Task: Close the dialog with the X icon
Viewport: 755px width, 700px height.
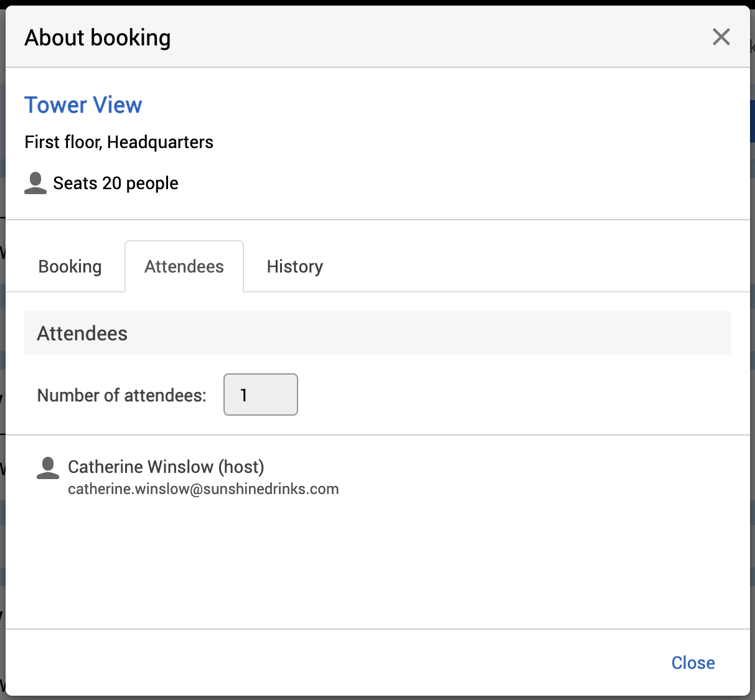Action: click(721, 37)
